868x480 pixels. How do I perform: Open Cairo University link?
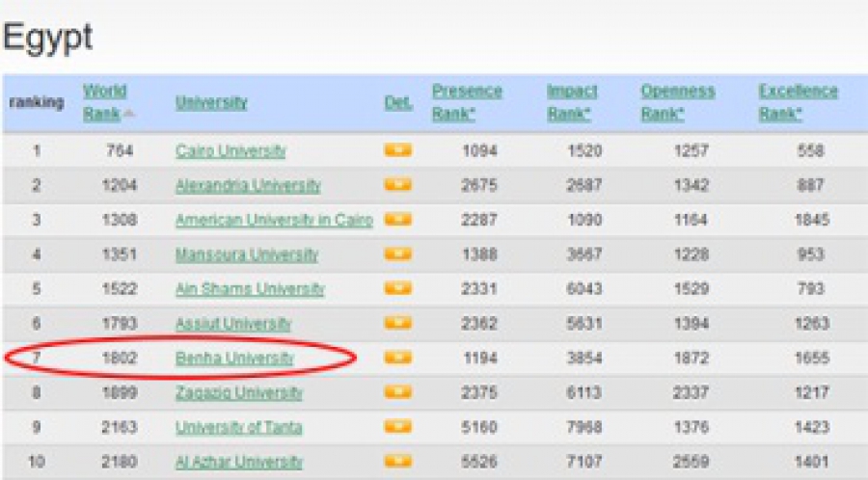click(231, 150)
